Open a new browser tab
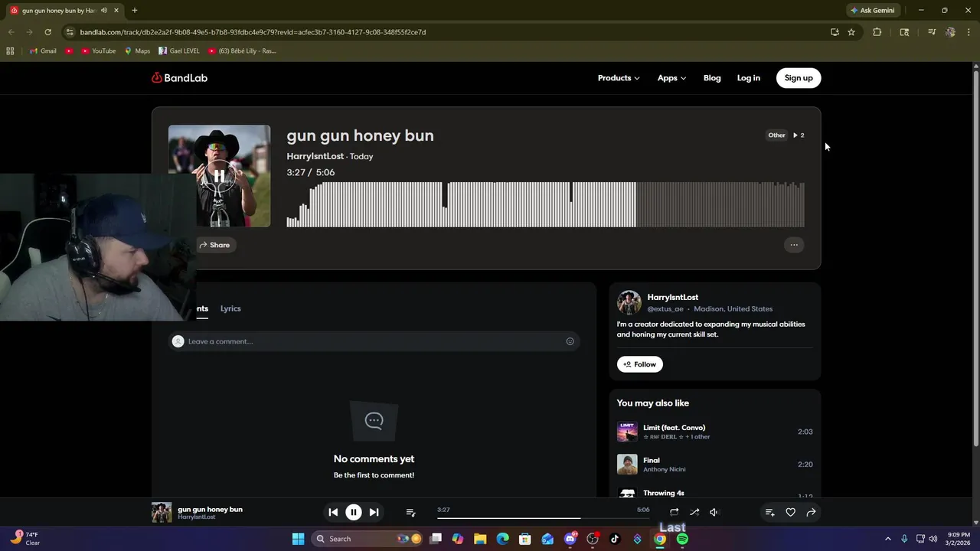Viewport: 980px width, 551px height. (x=134, y=11)
